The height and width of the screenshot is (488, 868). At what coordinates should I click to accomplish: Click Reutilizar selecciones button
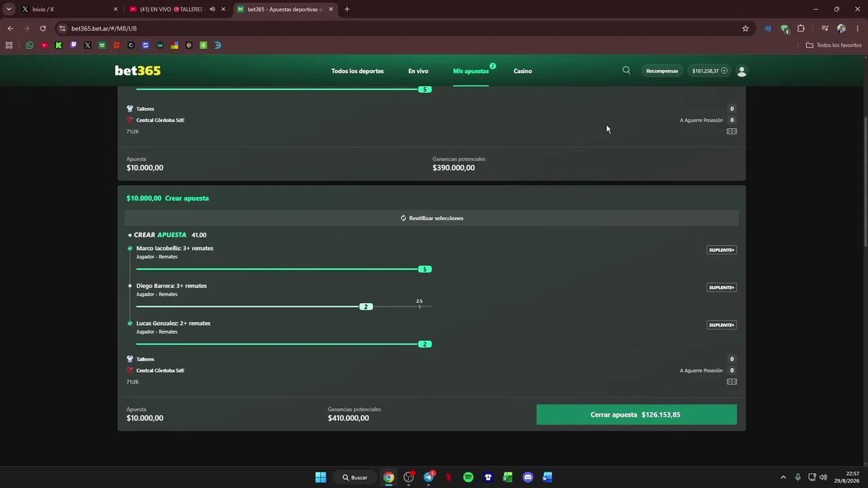click(x=431, y=218)
